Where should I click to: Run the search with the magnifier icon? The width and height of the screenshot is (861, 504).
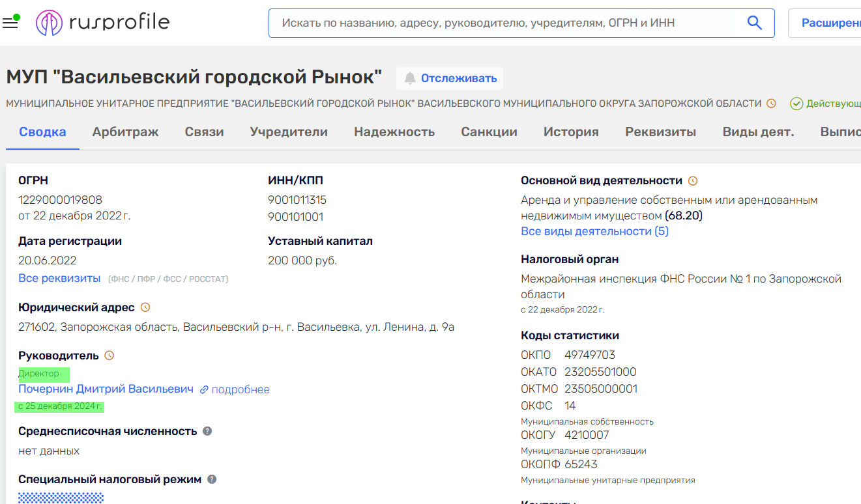tap(754, 22)
